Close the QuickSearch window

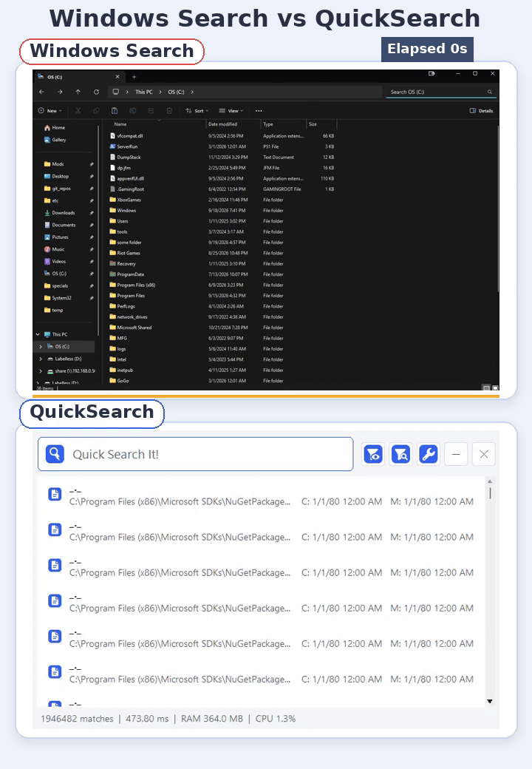click(484, 454)
